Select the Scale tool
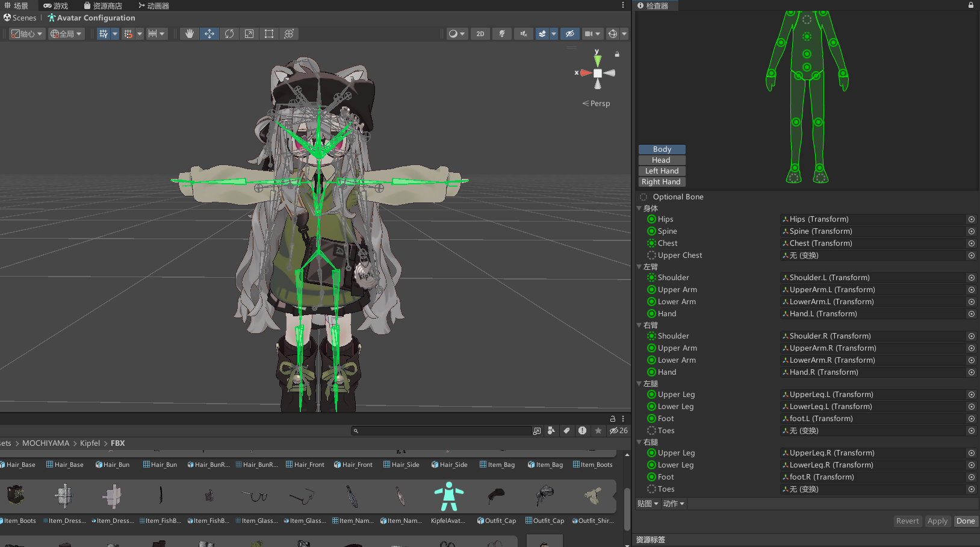The width and height of the screenshot is (980, 547). (249, 34)
